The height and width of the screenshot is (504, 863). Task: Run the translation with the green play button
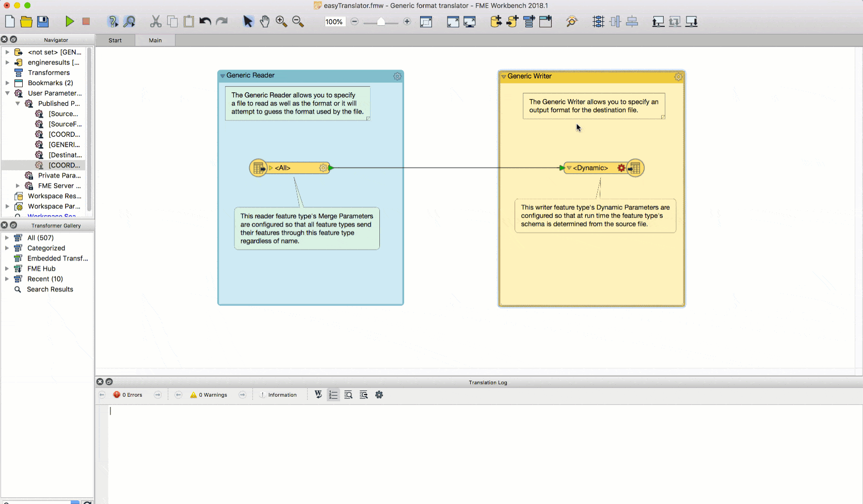(x=70, y=22)
